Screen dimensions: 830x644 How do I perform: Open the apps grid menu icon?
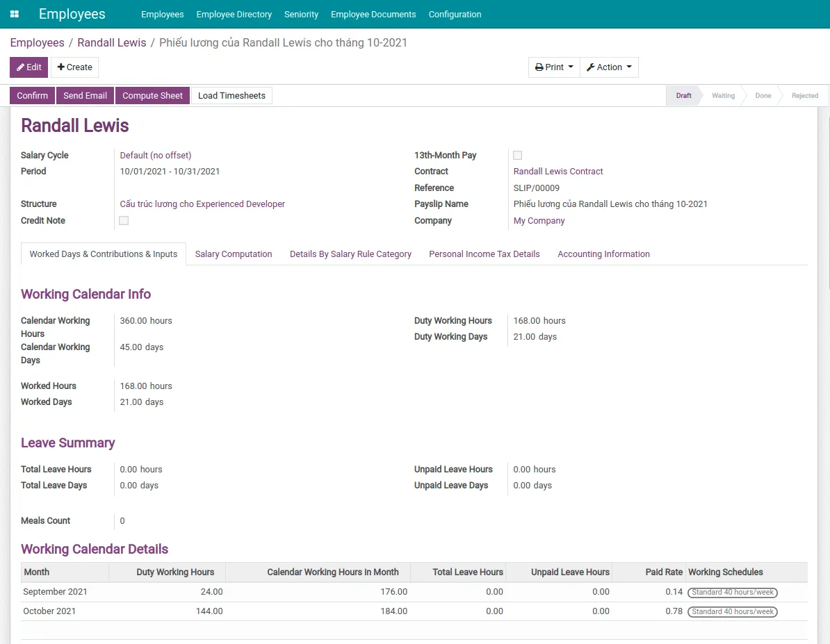[x=15, y=14]
